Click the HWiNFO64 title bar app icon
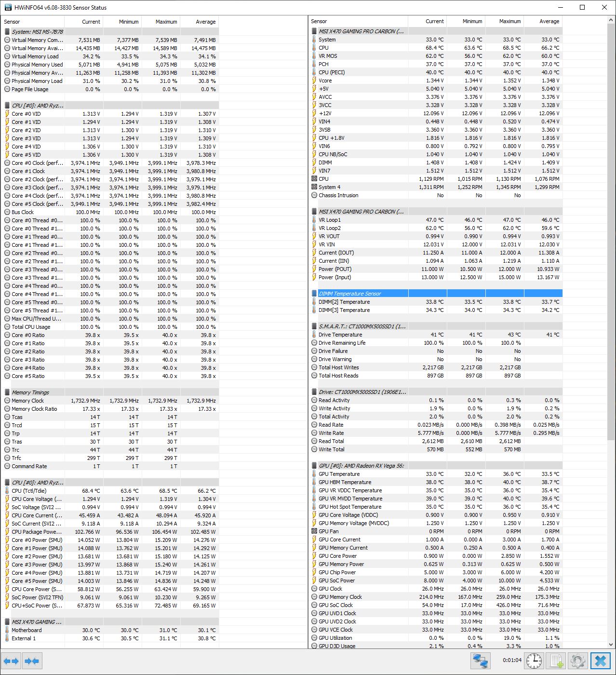Image resolution: width=616 pixels, height=675 pixels. tap(8, 7)
